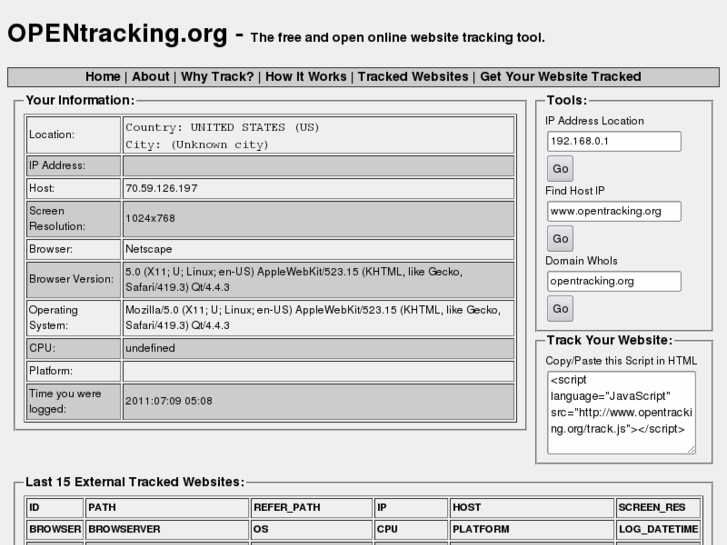The width and height of the screenshot is (727, 545).
Task: Click the ID column header
Action: (x=34, y=507)
